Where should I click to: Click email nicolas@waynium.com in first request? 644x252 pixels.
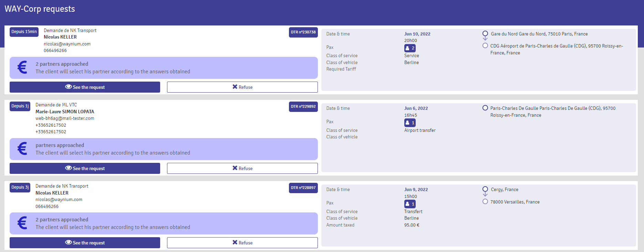pos(67,44)
